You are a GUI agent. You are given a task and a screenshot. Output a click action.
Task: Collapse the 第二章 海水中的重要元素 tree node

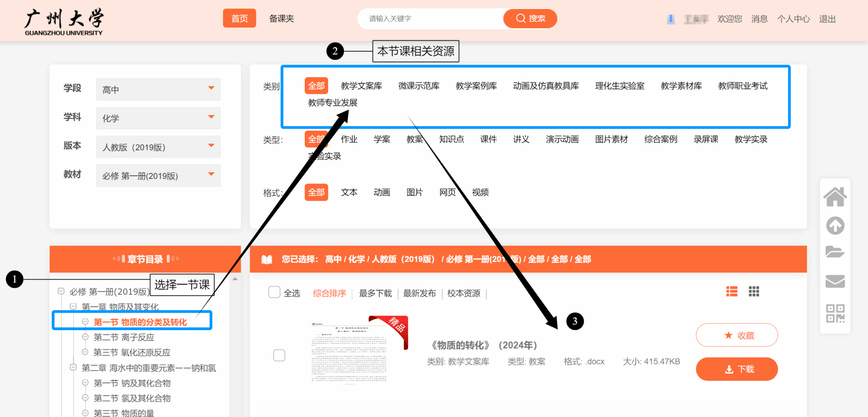(73, 367)
